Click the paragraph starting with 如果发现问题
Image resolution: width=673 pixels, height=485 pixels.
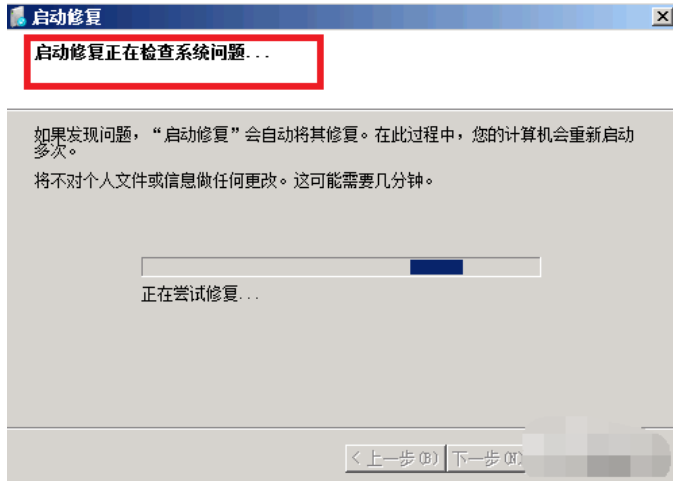pos(333,142)
